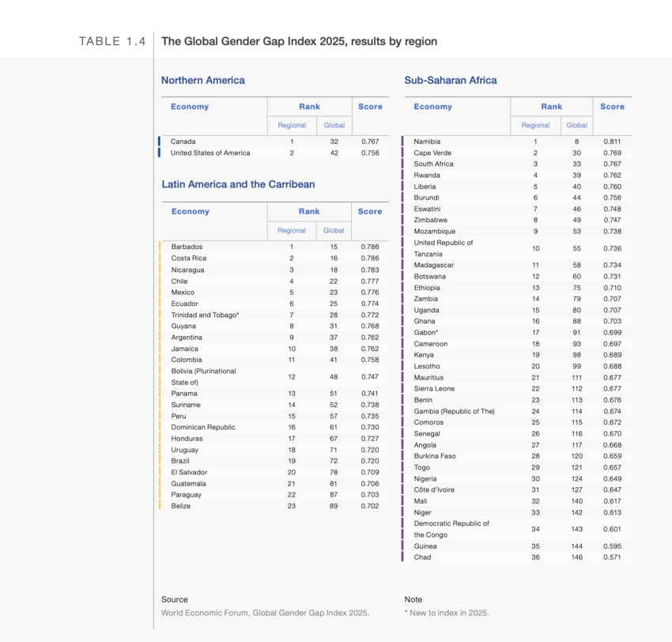The width and height of the screenshot is (672, 642).
Task: Select the "Argentina" row name
Action: point(187,338)
